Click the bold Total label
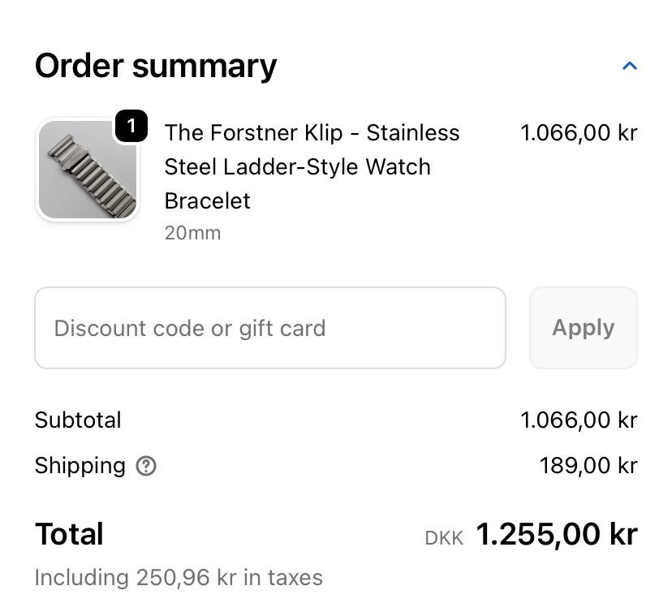 tap(69, 535)
